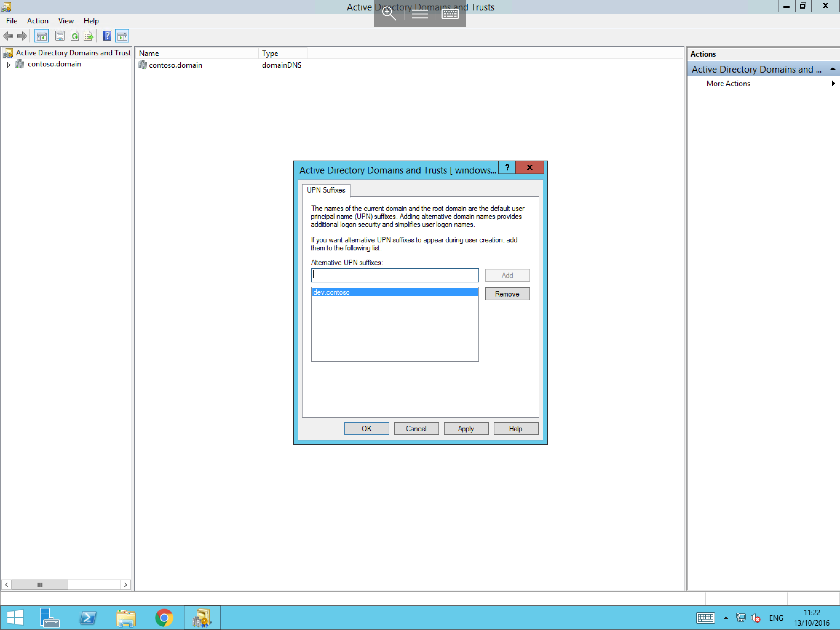Open the Help menu
This screenshot has height=630, width=840.
pos(91,21)
